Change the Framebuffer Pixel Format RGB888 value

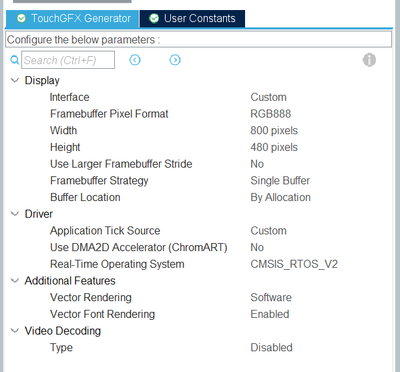(271, 114)
